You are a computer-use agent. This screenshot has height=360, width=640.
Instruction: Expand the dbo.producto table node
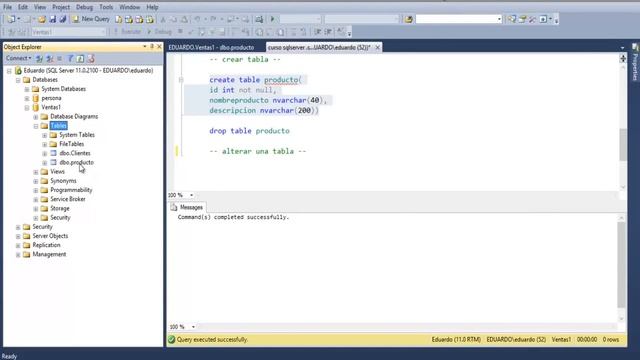pyautogui.click(x=45, y=163)
